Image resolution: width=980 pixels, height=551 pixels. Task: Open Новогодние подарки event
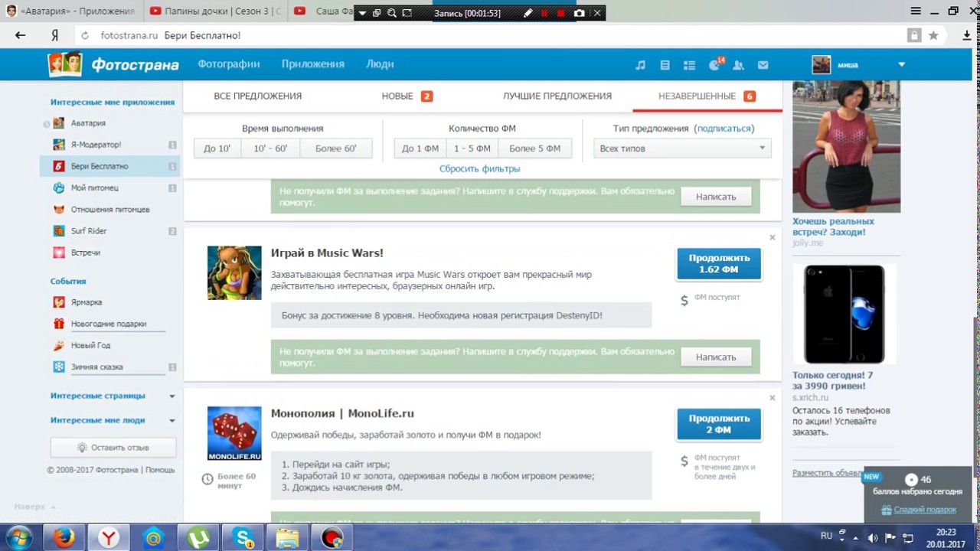tap(108, 324)
